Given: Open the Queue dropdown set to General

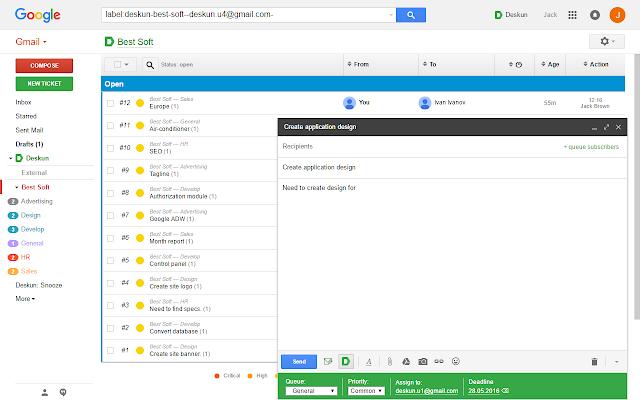Looking at the screenshot, I should coord(311,390).
